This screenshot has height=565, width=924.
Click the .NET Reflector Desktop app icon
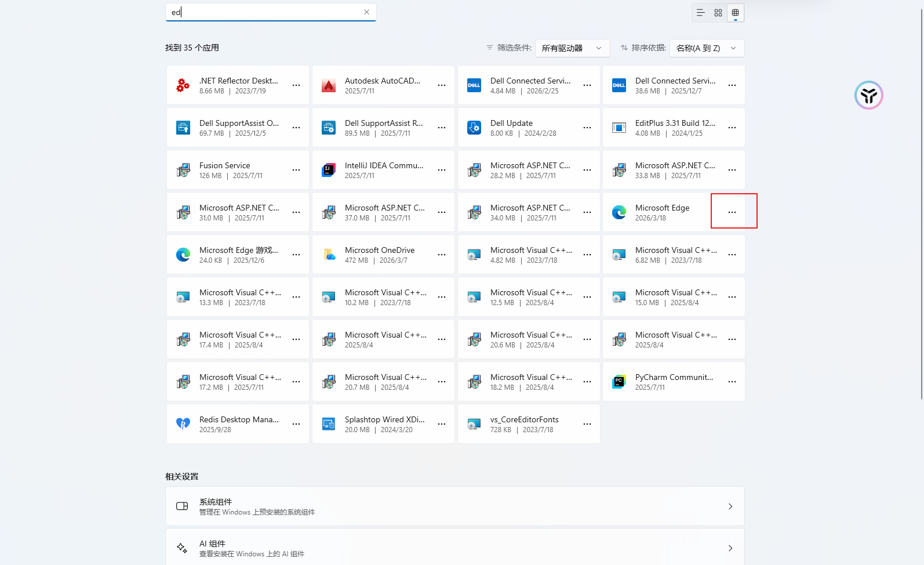point(183,85)
